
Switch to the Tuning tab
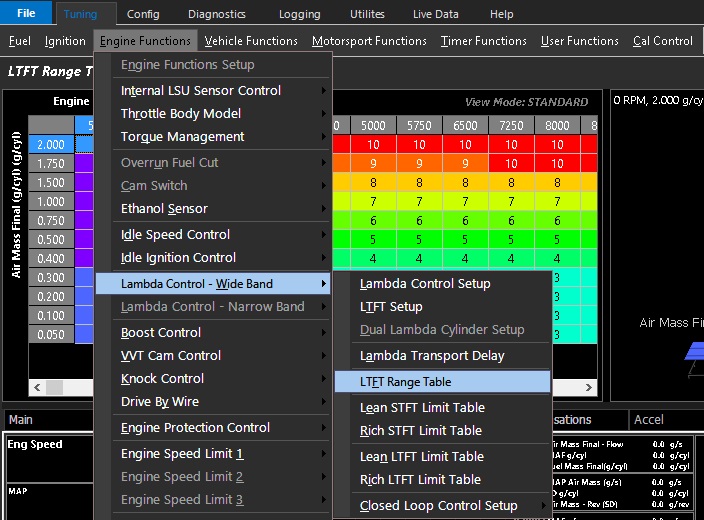81,14
